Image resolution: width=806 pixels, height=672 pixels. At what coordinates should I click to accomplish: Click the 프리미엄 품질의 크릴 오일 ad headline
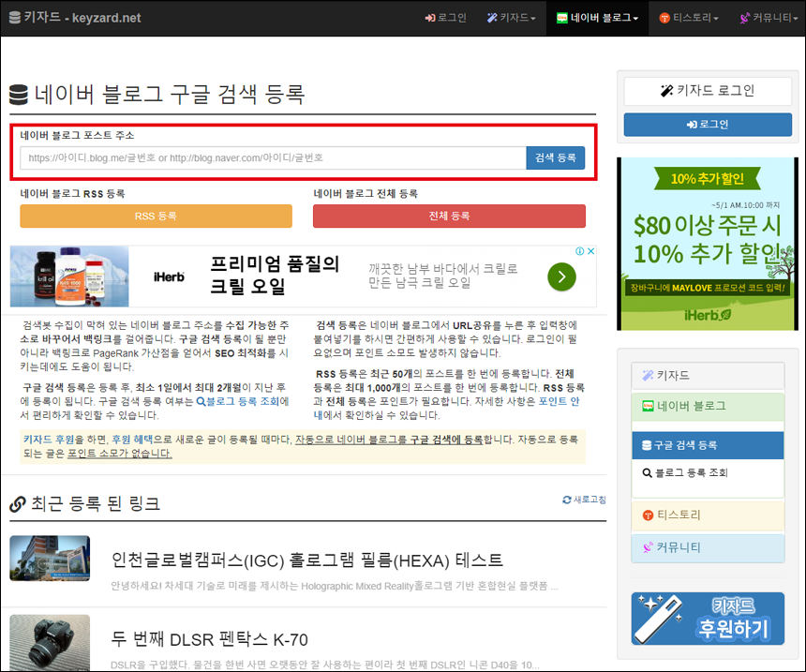pyautogui.click(x=275, y=275)
